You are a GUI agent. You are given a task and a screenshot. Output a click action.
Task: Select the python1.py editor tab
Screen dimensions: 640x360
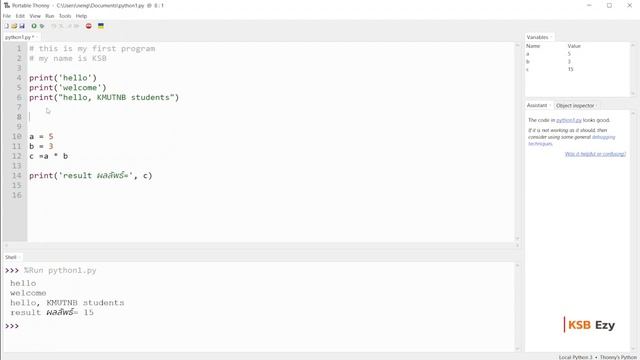click(18, 37)
